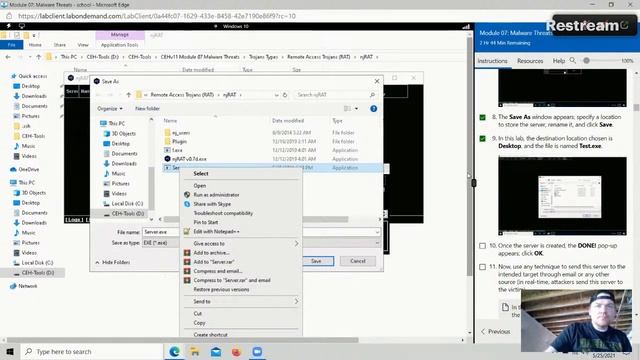Open the Organize dropdown
Viewport: 640px width, 360px height.
[x=109, y=109]
